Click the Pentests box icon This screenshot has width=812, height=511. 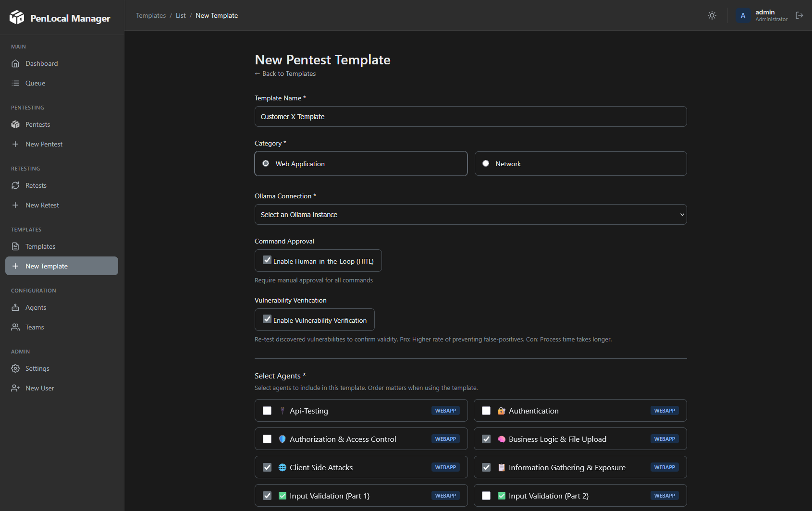click(16, 124)
